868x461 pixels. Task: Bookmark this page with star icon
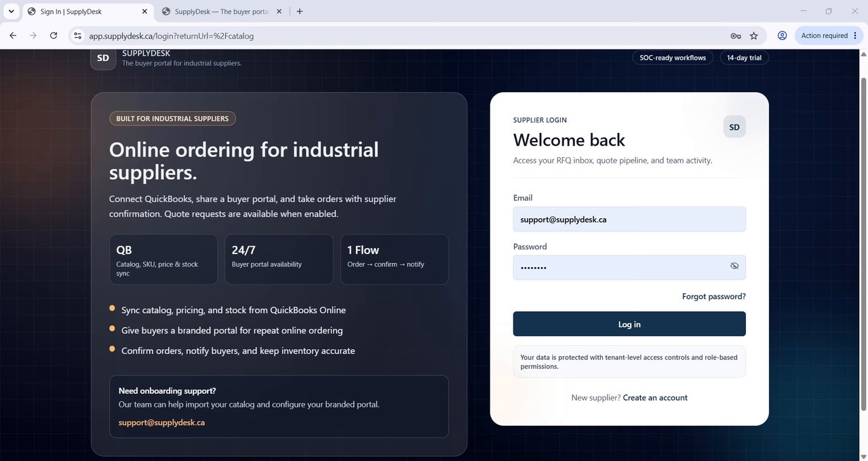pyautogui.click(x=754, y=36)
